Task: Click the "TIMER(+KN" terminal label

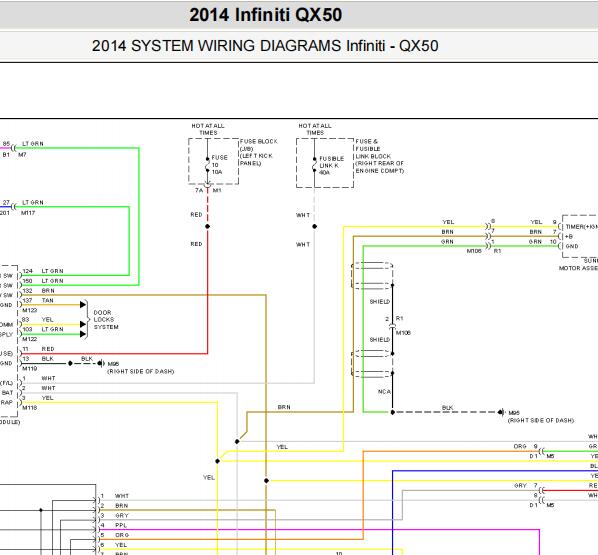Action: (582, 227)
